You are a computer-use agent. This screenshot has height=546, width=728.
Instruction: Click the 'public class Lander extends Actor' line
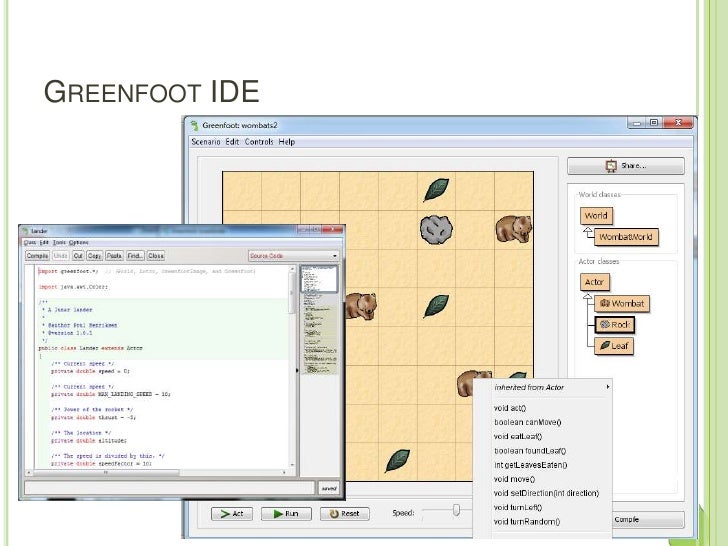[90, 348]
